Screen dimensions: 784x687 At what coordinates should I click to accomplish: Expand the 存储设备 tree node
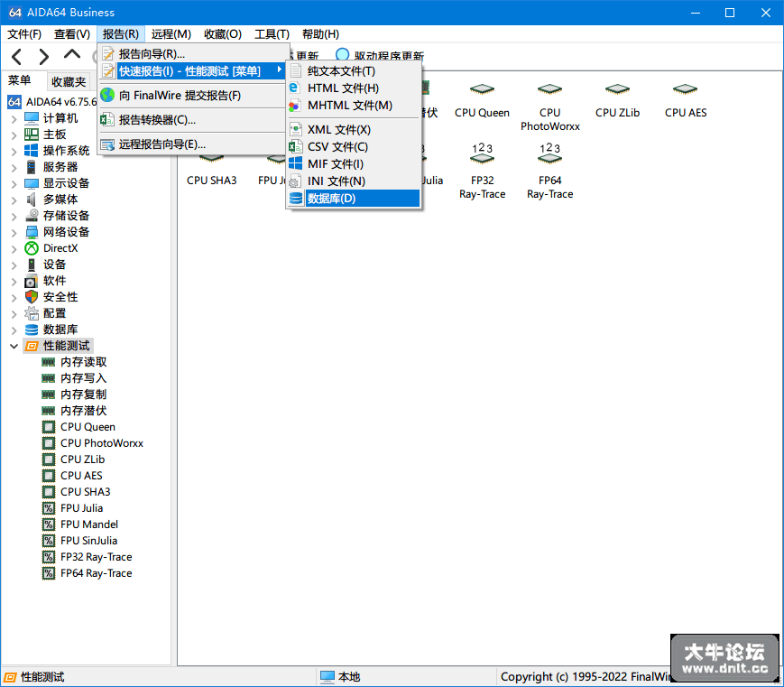[x=14, y=217]
